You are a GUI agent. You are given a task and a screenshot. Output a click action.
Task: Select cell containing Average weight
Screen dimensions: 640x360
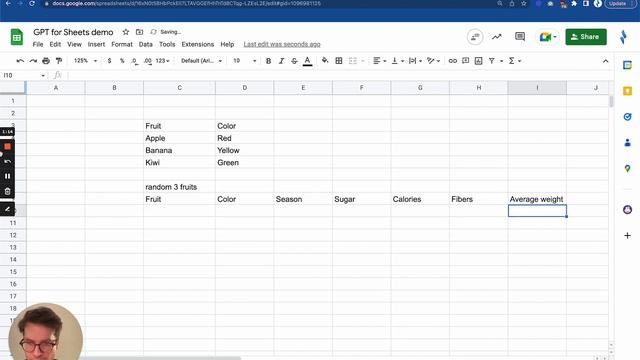(x=537, y=199)
